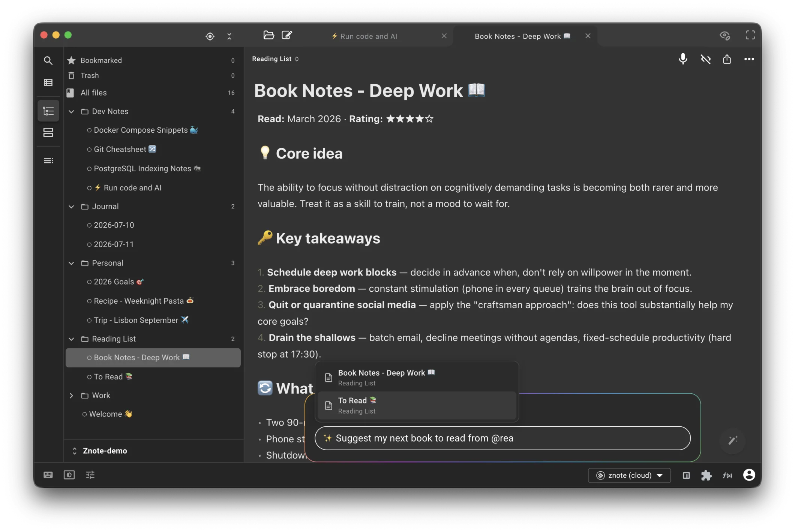Click the share note icon
Viewport: 795px width, 532px height.
(727, 59)
